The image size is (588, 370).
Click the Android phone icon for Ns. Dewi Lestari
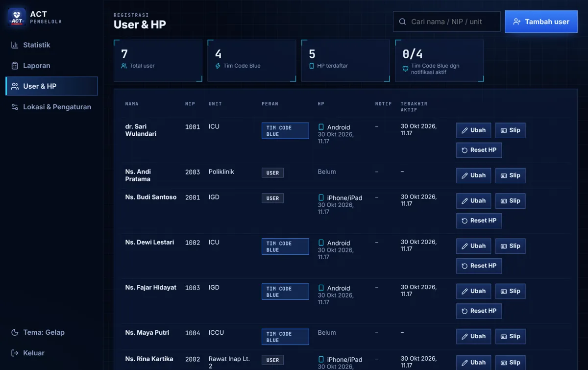point(321,243)
